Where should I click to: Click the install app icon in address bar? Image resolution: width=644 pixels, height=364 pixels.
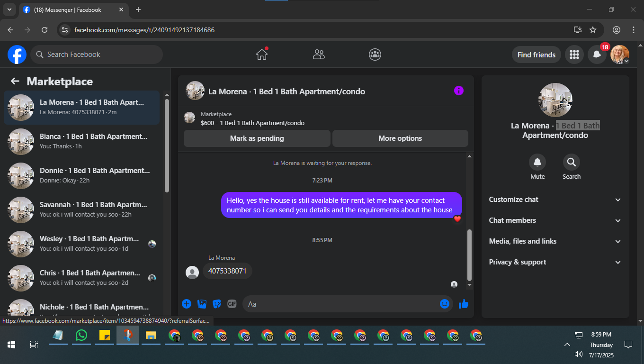coord(577,30)
